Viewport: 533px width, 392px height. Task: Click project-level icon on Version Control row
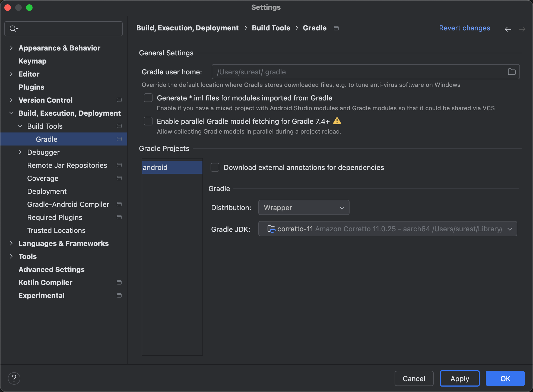(119, 100)
